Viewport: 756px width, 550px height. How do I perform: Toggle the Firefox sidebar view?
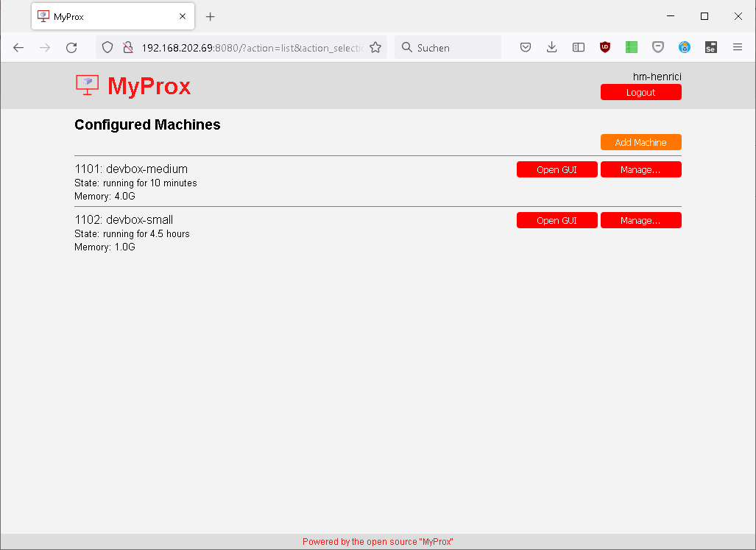click(x=578, y=46)
